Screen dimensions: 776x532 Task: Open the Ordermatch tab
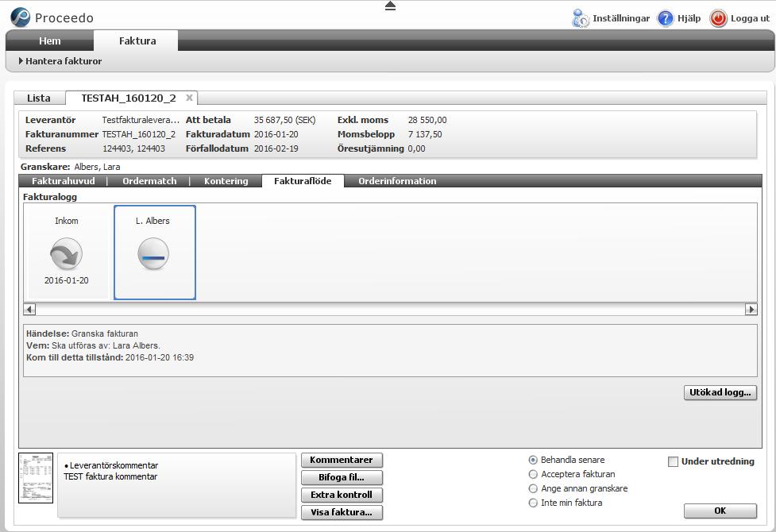coord(149,181)
